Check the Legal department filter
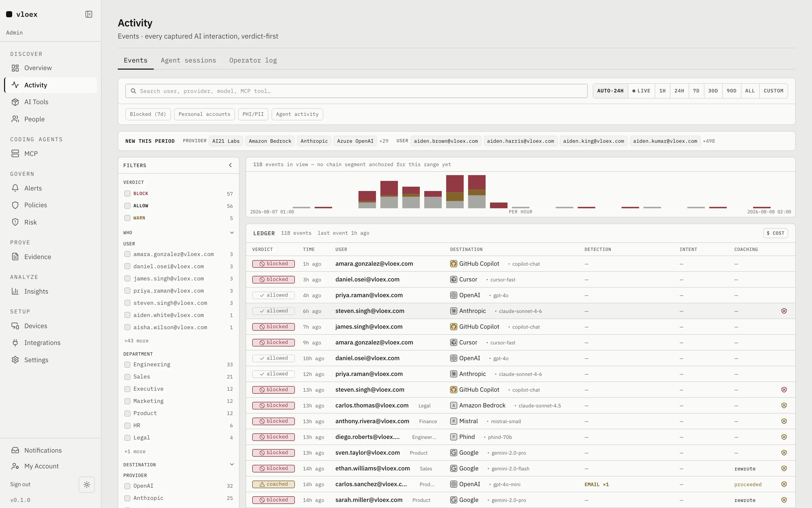 (x=127, y=438)
